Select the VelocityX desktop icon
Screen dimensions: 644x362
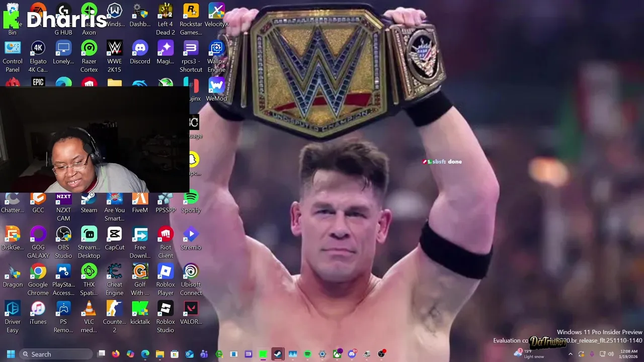point(216,15)
